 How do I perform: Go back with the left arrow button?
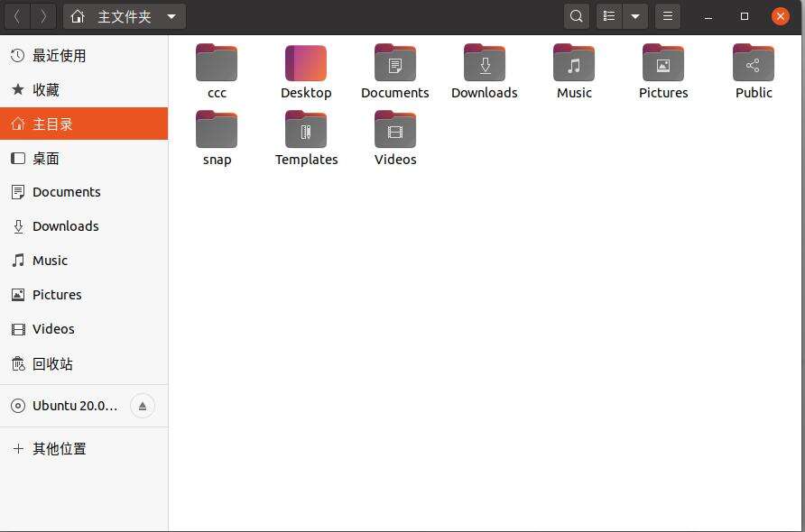[17, 16]
